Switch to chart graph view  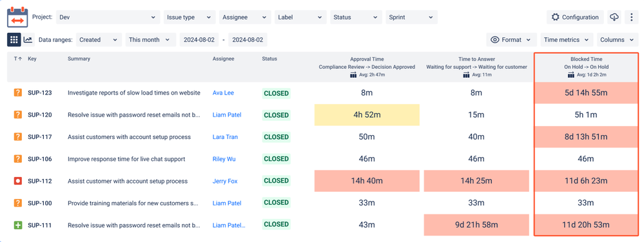point(28,40)
